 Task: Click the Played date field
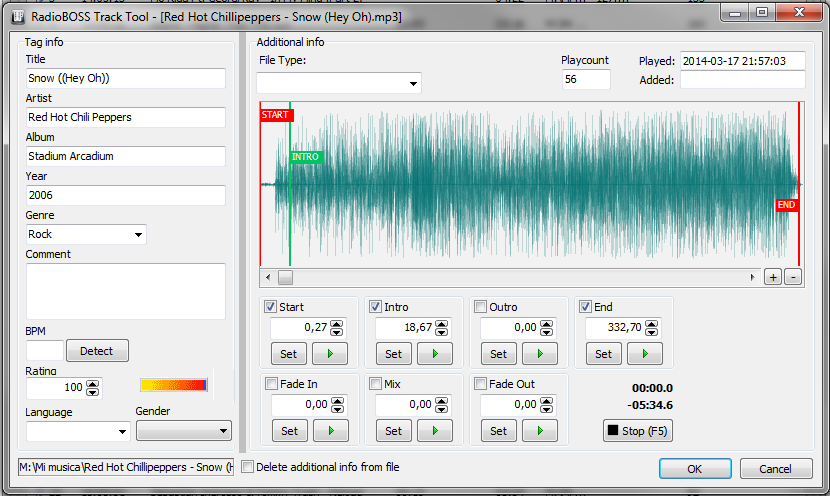coord(743,61)
